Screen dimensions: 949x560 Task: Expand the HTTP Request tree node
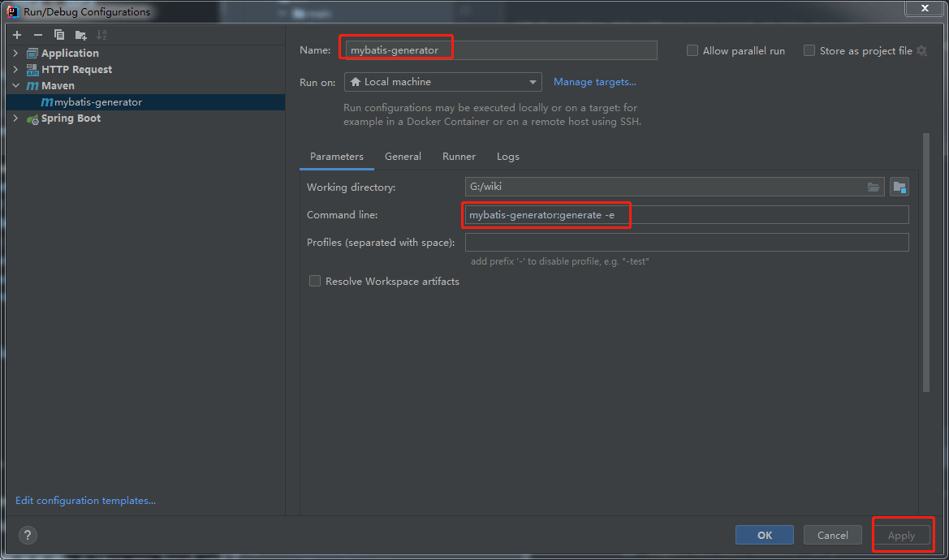point(15,70)
